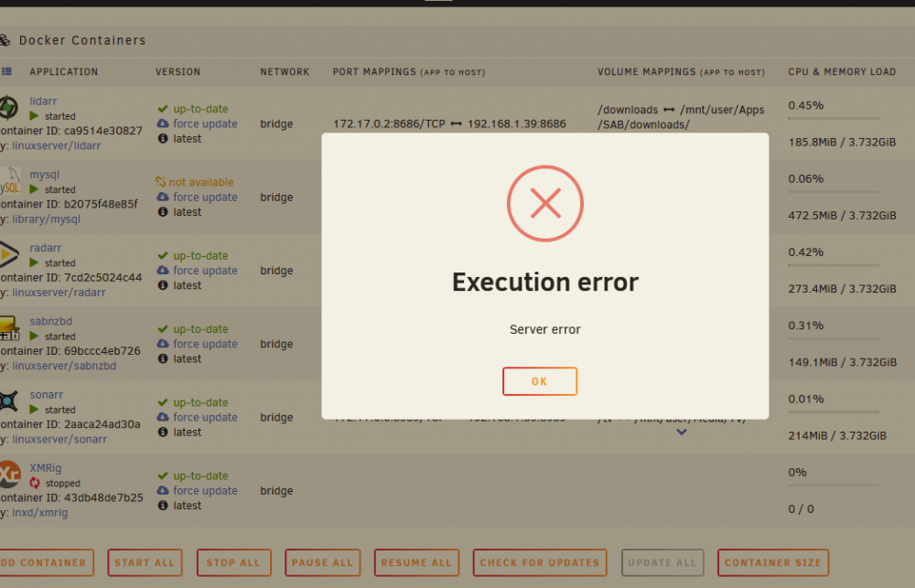Click the Stop All button
Screen dimensions: 915x588
tap(233, 563)
